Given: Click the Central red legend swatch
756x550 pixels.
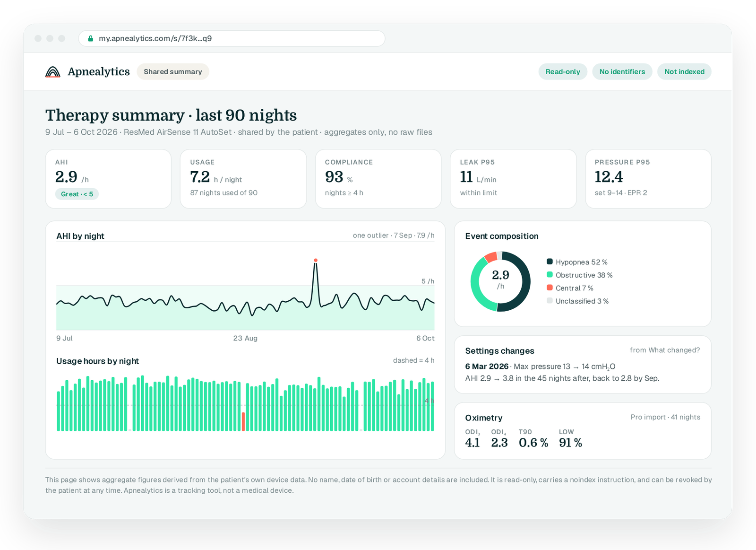Looking at the screenshot, I should coord(550,288).
